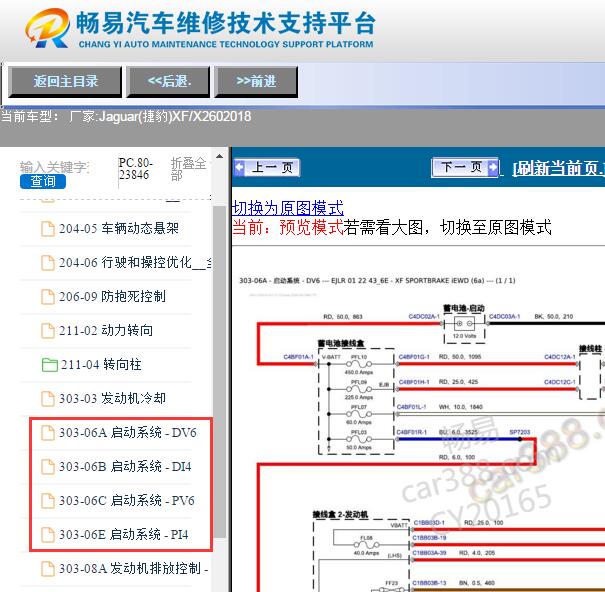
Task: Click connector label C4DC02A-1 in diagram
Action: [424, 317]
